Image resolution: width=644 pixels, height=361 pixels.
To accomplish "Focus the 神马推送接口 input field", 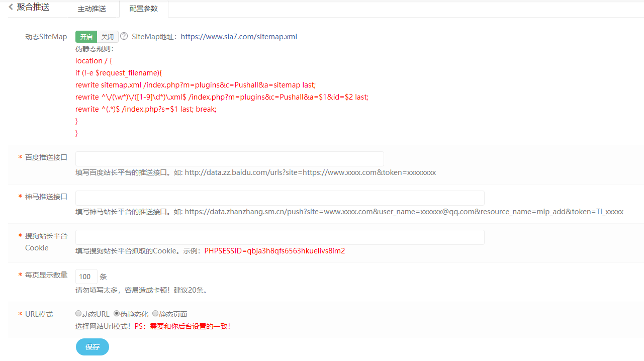I will 280,198.
